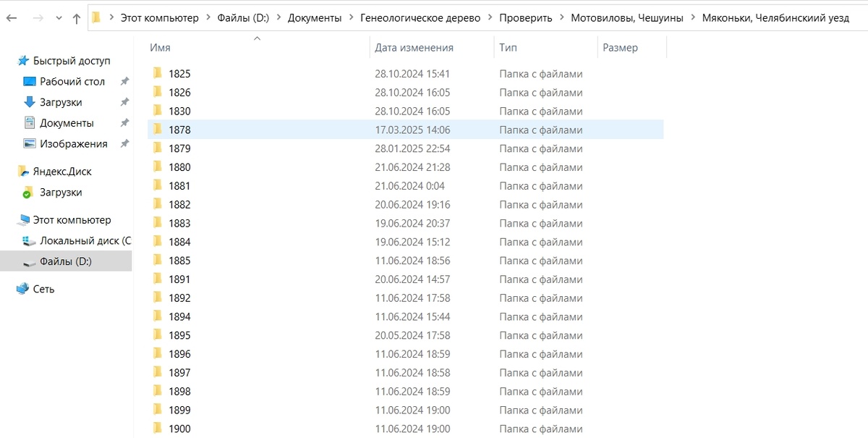Select Яндекс.Диск in sidebar
The width and height of the screenshot is (868, 438).
tap(62, 172)
